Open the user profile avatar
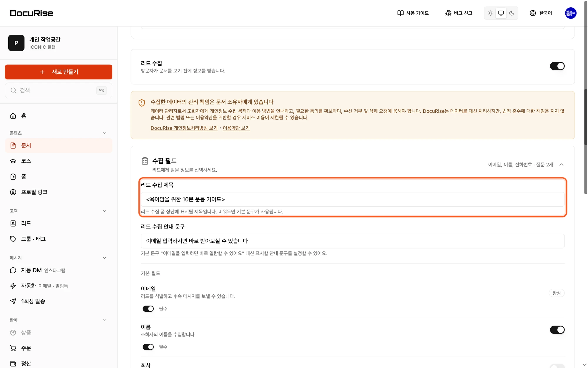 (x=571, y=13)
